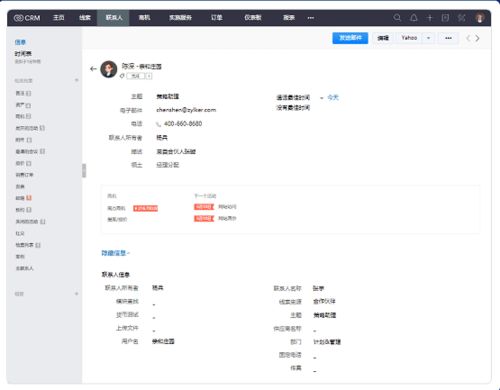Image resolution: width=500 pixels, height=390 pixels.
Task: Expand the dropdown arrow next to Yahoo
Action: (x=428, y=38)
